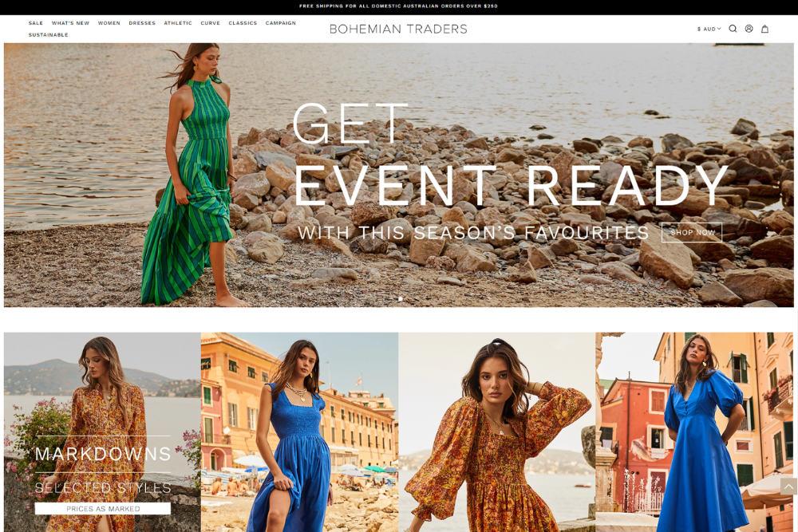Click the MARKDOWNS heading text

103,454
